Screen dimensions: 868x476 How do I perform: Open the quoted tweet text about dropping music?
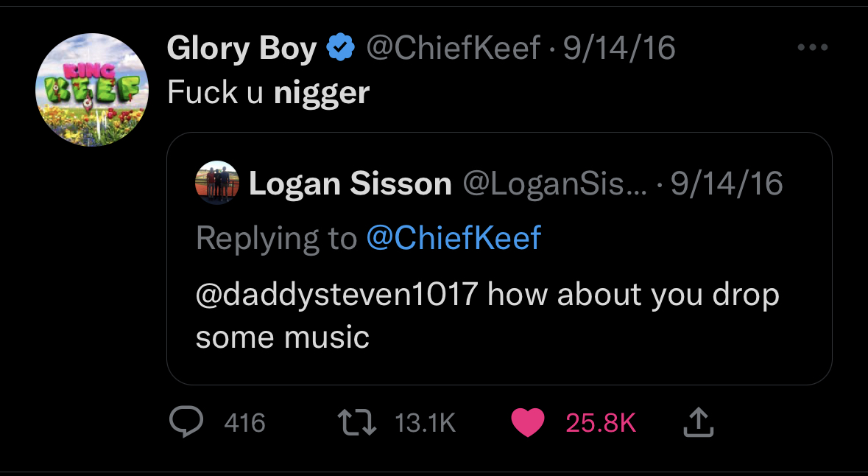pyautogui.click(x=487, y=315)
